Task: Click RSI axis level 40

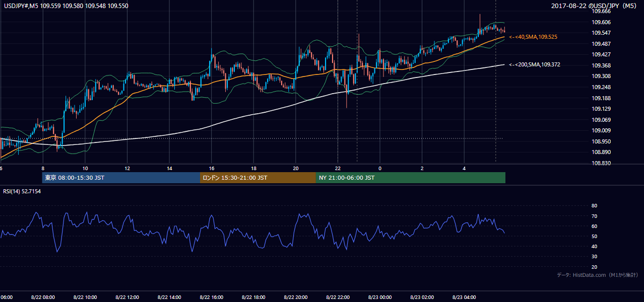Action: pyautogui.click(x=594, y=247)
